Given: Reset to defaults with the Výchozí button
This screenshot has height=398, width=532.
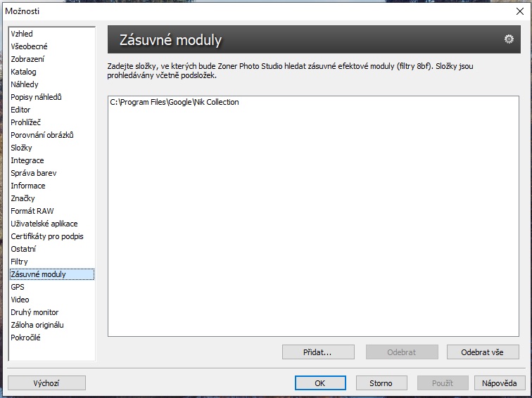Looking at the screenshot, I should click(x=46, y=383).
